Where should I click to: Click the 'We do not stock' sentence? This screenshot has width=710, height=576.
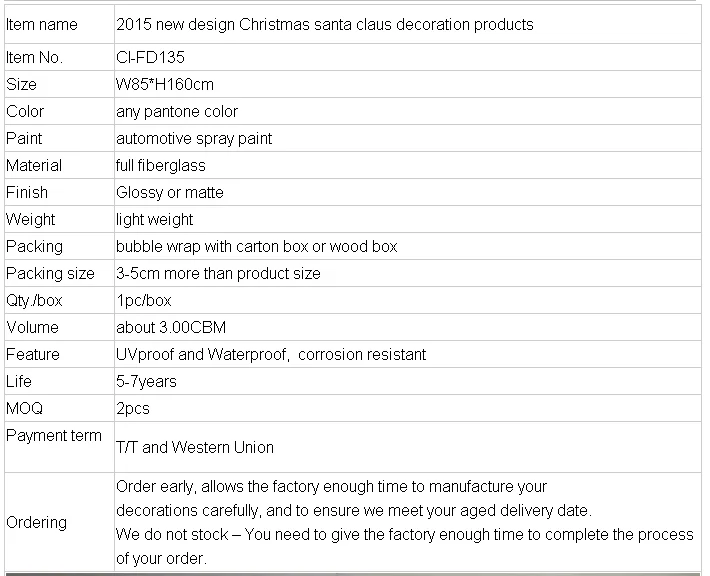404,534
